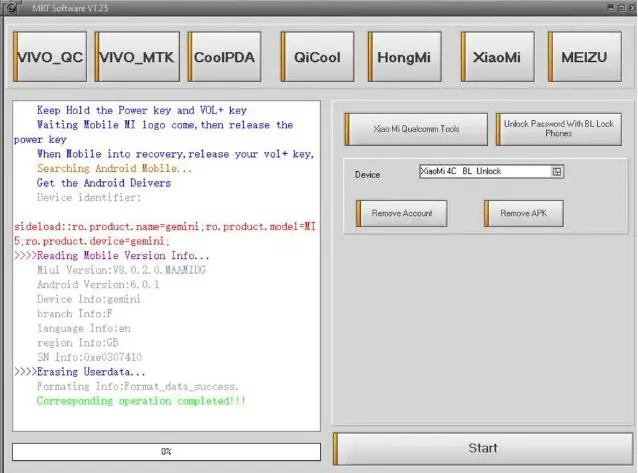
Task: Click 'Corresponding operation completed!!!' message
Action: click(141, 401)
